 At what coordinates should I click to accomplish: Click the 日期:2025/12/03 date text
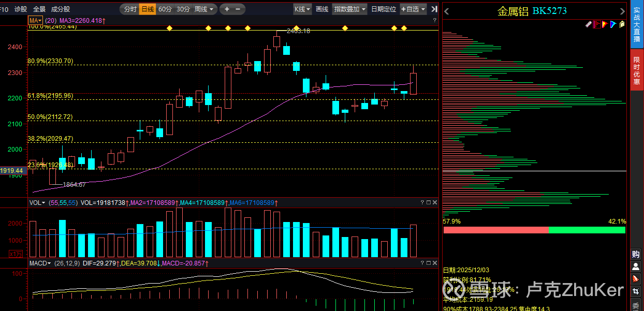[467, 271]
